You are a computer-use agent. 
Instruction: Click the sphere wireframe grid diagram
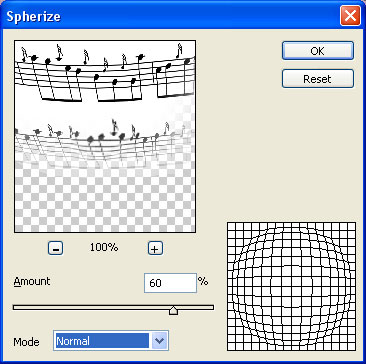pyautogui.click(x=291, y=286)
